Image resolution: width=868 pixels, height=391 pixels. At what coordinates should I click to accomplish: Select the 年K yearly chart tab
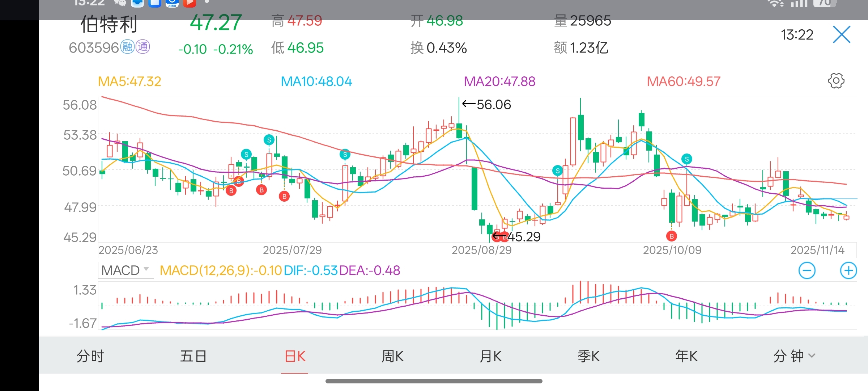click(686, 356)
